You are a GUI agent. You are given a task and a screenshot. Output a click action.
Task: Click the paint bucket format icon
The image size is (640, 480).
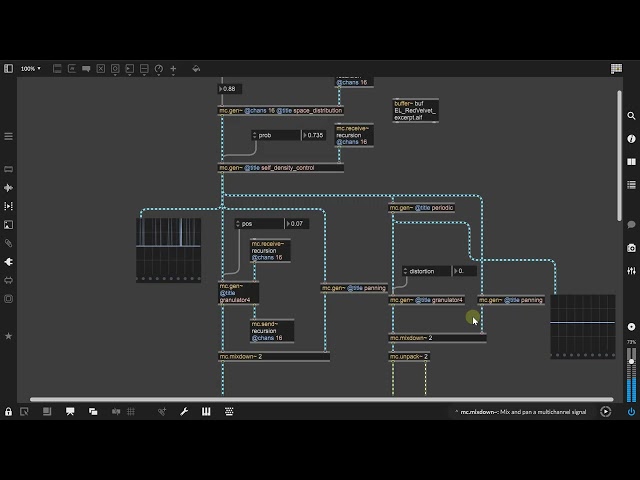pyautogui.click(x=196, y=69)
